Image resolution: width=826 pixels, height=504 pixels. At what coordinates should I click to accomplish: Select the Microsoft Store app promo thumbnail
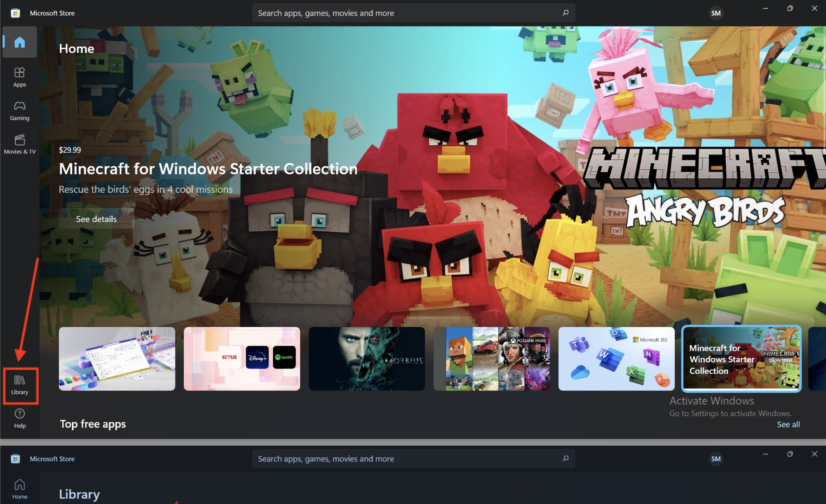[x=117, y=359]
